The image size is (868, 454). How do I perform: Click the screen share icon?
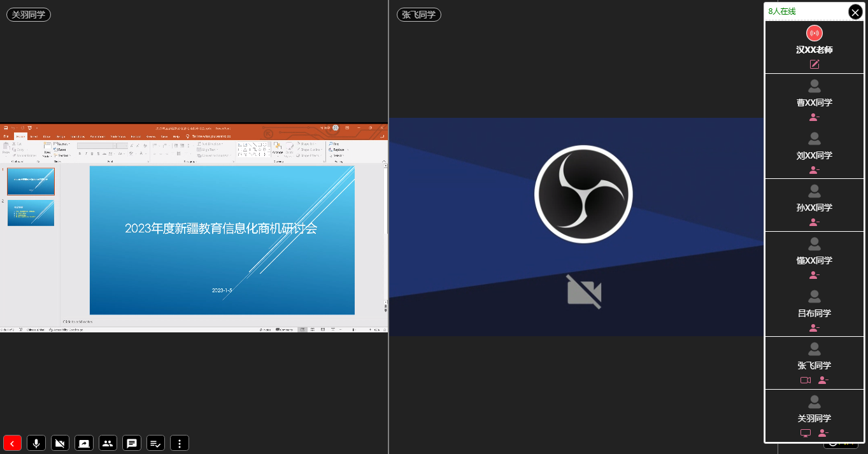coord(84,443)
